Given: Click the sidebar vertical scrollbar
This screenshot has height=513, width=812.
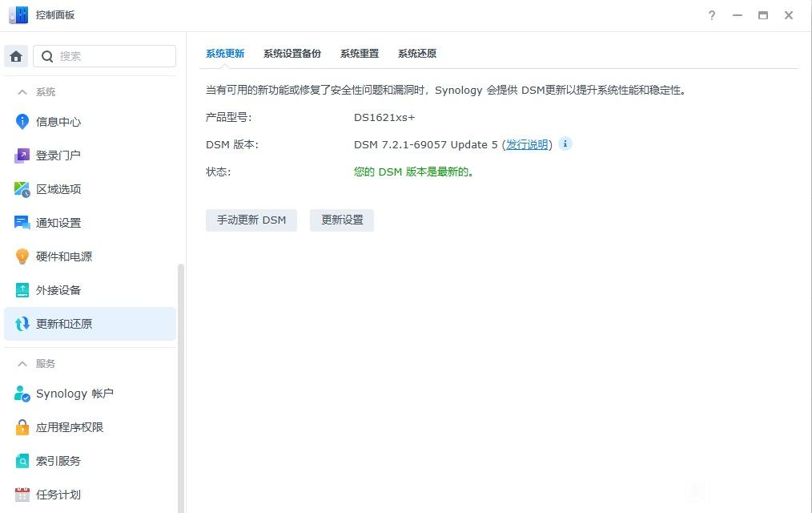Looking at the screenshot, I should (x=181, y=388).
